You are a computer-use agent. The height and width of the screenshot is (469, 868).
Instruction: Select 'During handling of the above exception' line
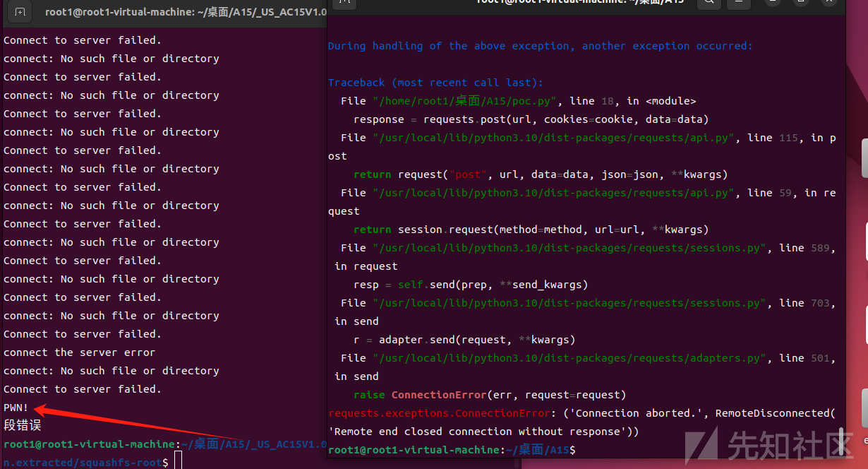540,46
